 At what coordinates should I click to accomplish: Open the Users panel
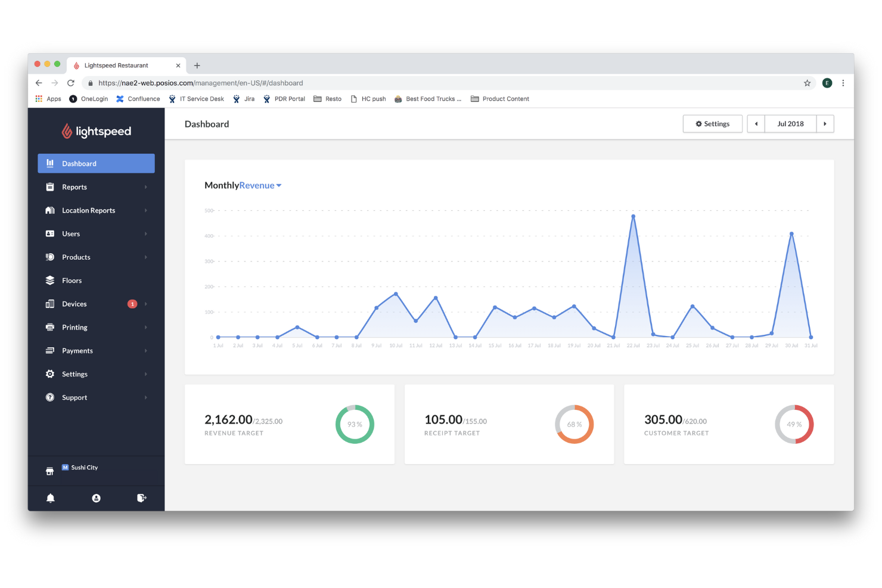[71, 234]
